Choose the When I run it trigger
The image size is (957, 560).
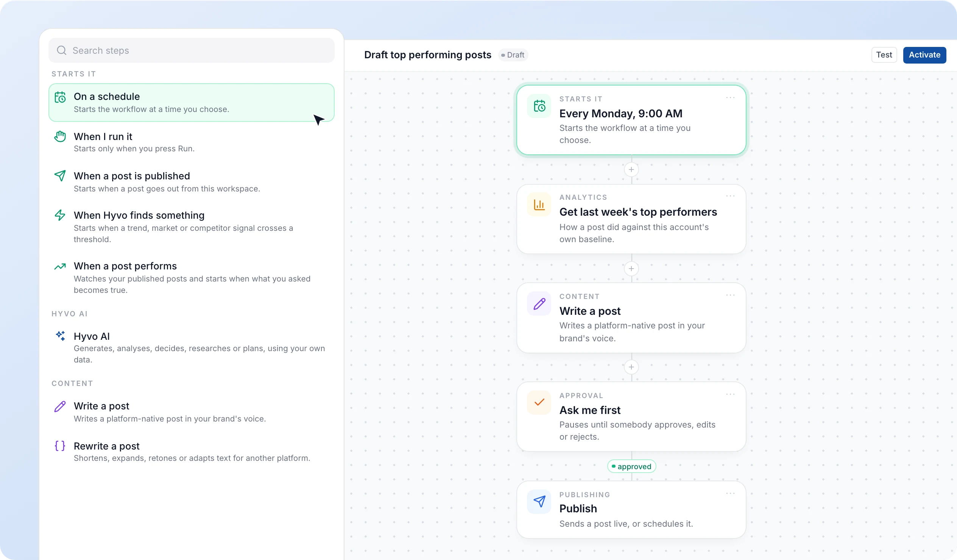click(192, 142)
